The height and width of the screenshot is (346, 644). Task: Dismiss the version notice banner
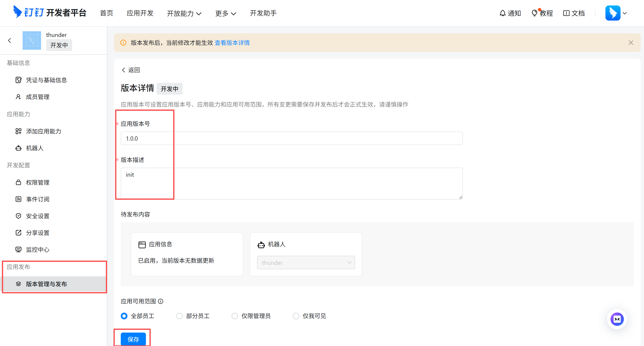(x=631, y=43)
